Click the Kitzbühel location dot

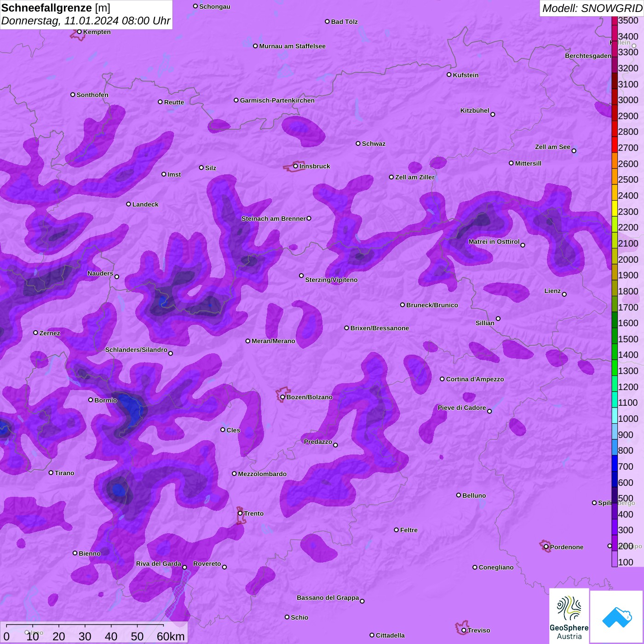click(493, 115)
